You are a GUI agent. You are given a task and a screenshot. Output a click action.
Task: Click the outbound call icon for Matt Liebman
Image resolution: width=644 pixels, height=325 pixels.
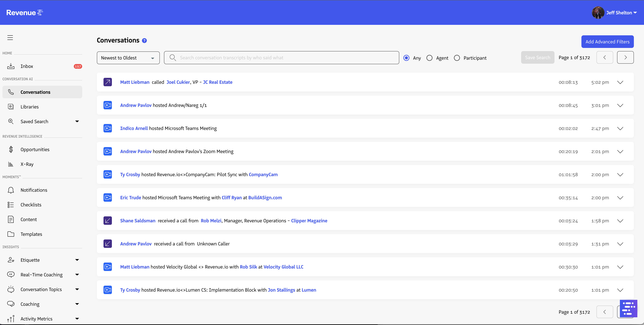[108, 82]
